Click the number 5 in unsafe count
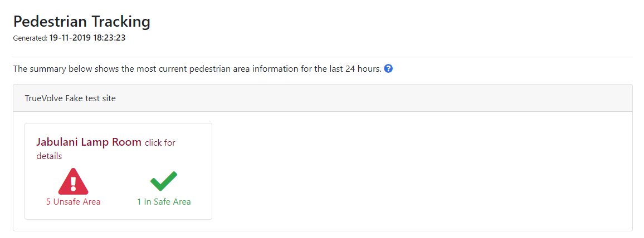 [48, 201]
